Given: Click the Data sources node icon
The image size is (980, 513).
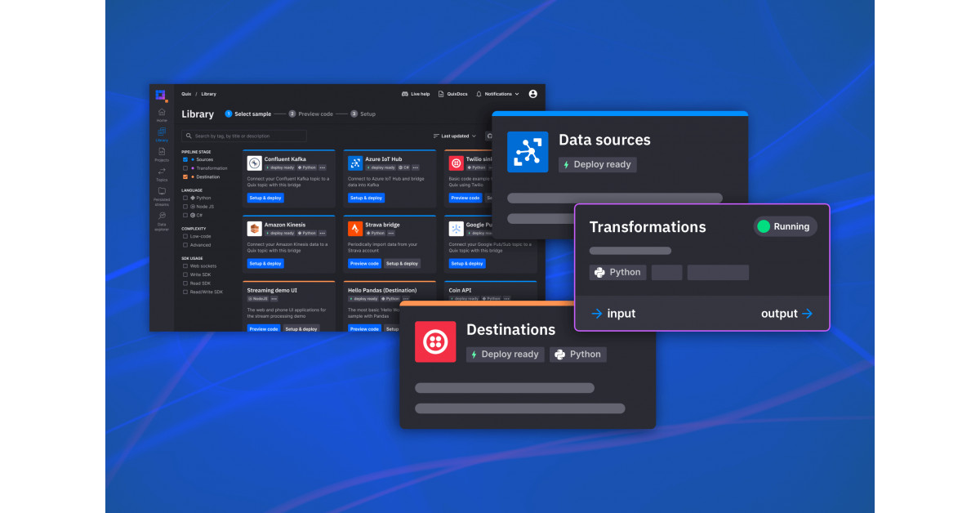Looking at the screenshot, I should click(x=528, y=152).
